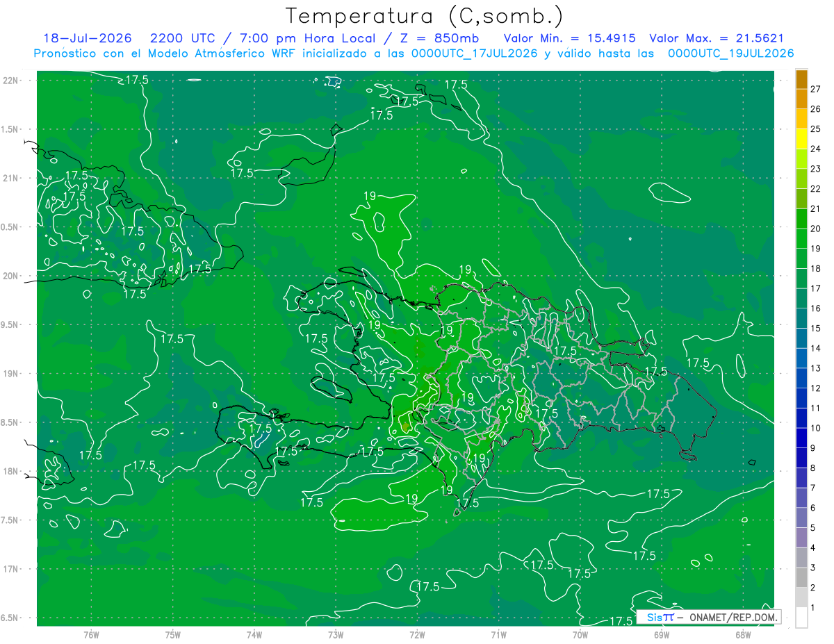Click the '74W' longitude axis label
Image resolution: width=834 pixels, height=644 pixels.
click(x=254, y=634)
